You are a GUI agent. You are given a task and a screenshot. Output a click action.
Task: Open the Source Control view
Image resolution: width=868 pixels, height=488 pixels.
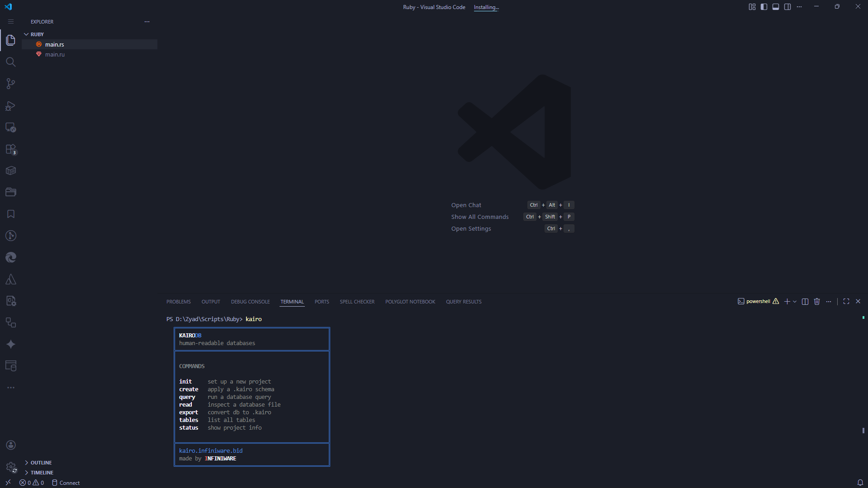pyautogui.click(x=11, y=84)
